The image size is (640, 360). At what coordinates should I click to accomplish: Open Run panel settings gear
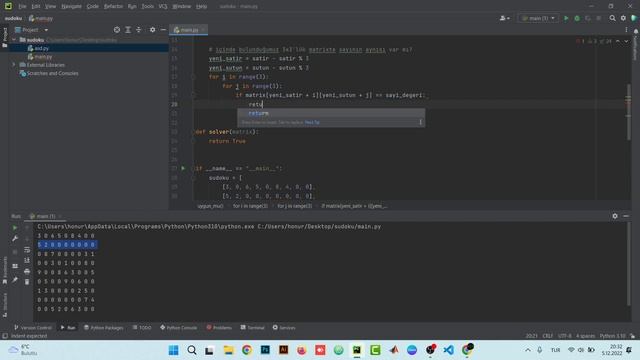coord(615,216)
